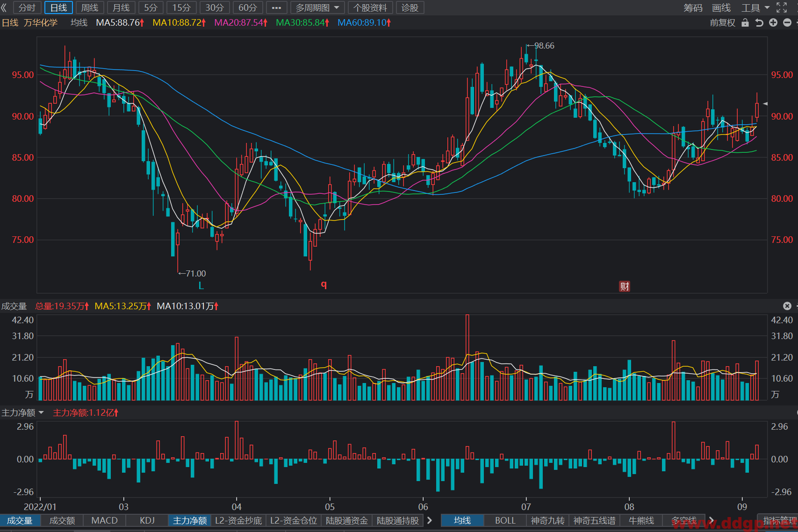This screenshot has width=798, height=532.
Task: Close the 成交量 volume panel
Action: [787, 306]
